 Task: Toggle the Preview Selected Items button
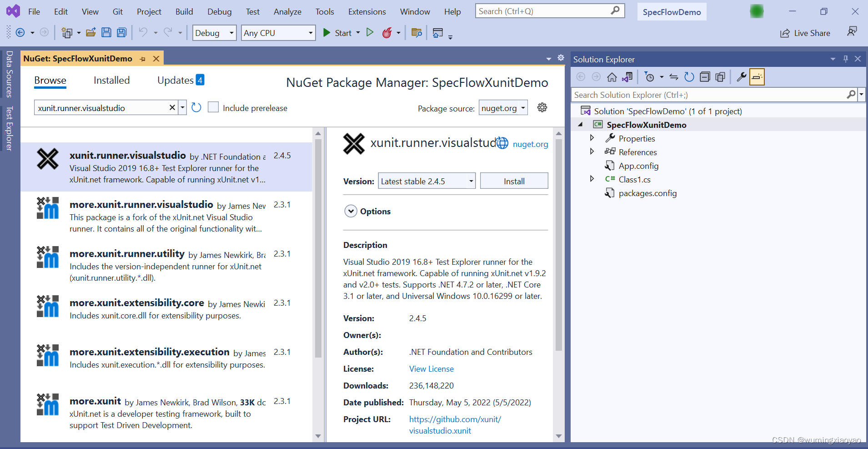coord(757,77)
